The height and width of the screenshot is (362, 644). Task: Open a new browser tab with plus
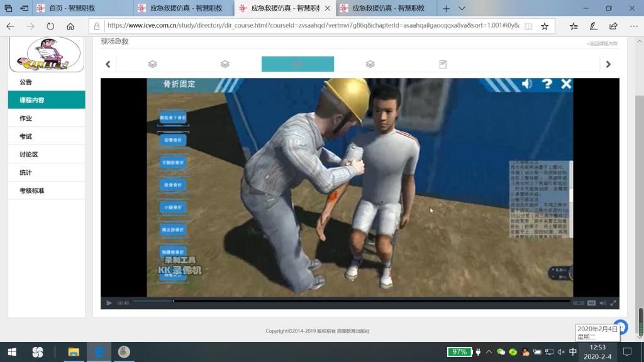[x=446, y=8]
